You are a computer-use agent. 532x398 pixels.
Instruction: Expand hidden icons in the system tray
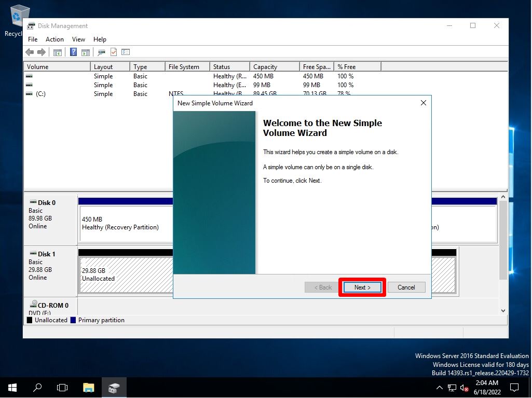(439, 387)
